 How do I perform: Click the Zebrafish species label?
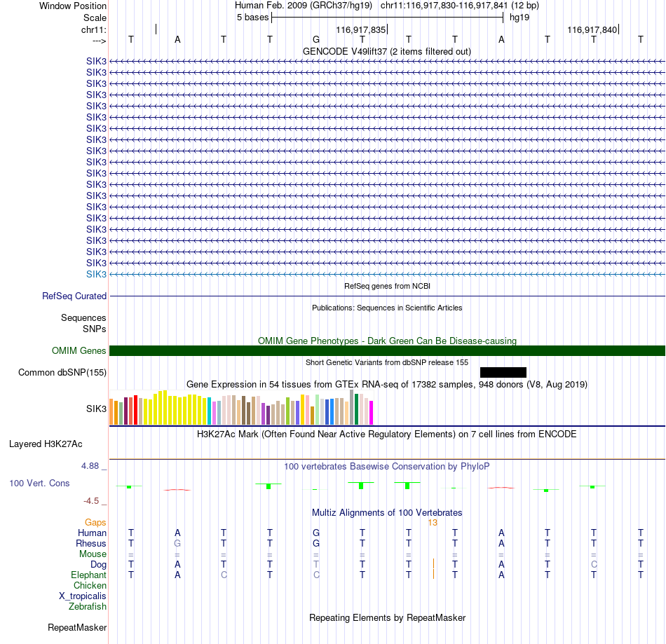[88, 607]
